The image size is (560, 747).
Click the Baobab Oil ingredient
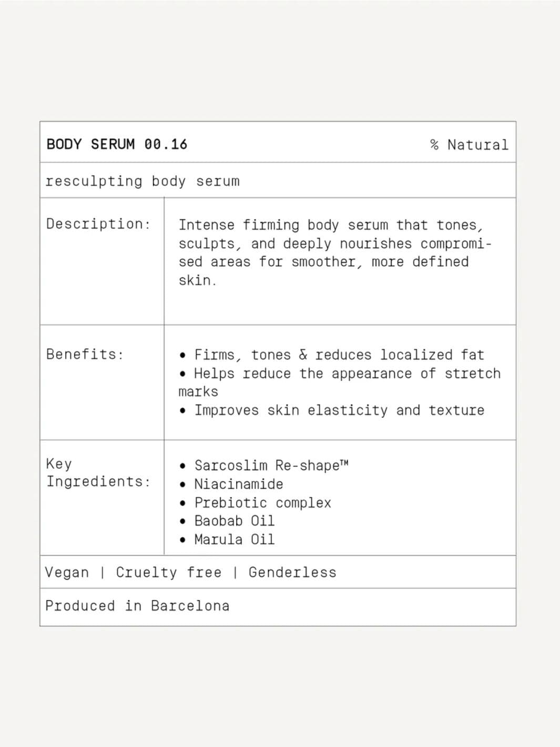click(234, 521)
